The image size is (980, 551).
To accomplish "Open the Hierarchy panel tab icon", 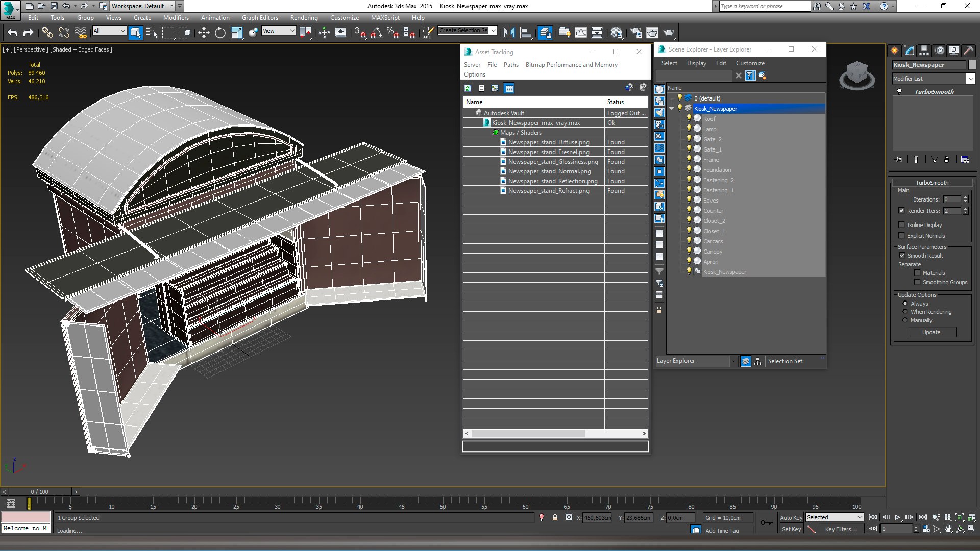I will click(x=924, y=51).
